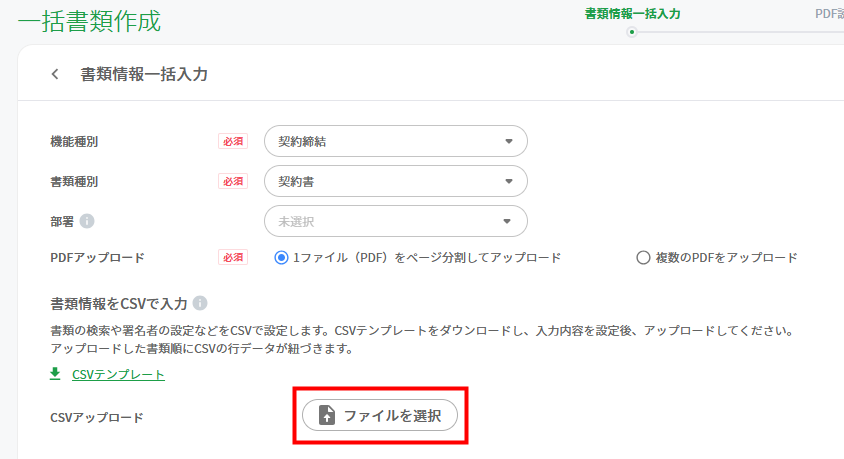Show info tooltip next to 部署 label
Viewport: 844px width, 459px height.
click(x=87, y=221)
